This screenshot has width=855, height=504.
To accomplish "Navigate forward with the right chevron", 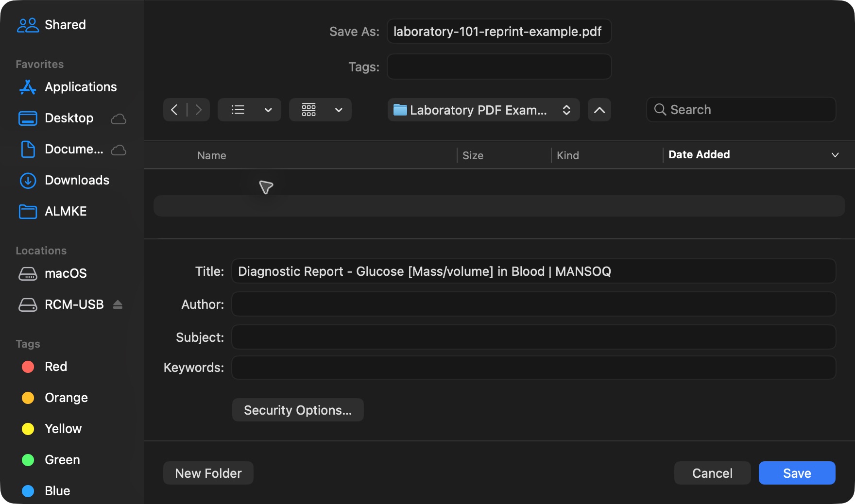I will [x=198, y=110].
